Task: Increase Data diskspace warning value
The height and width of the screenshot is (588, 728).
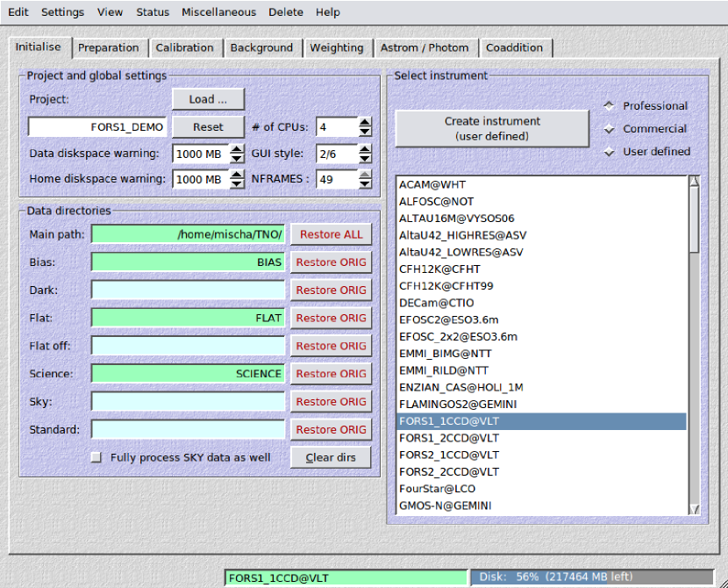Action: 237,148
